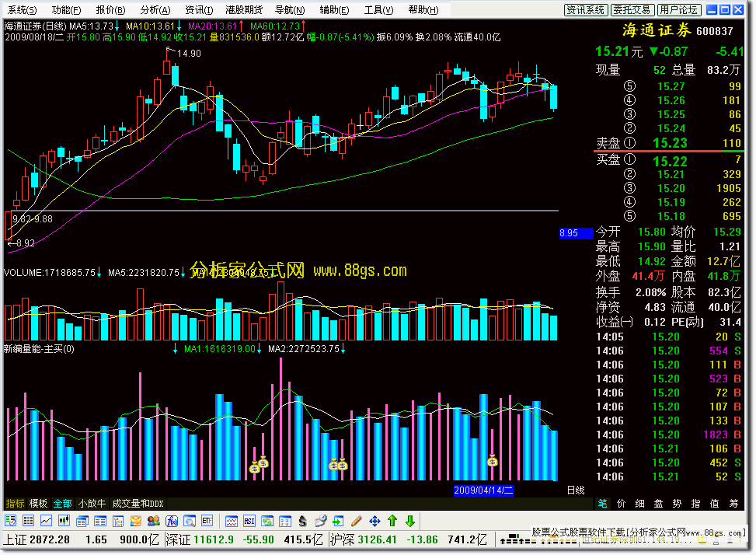Select the candlestick K-line toolbar icon
The width and height of the screenshot is (756, 555).
click(64, 522)
